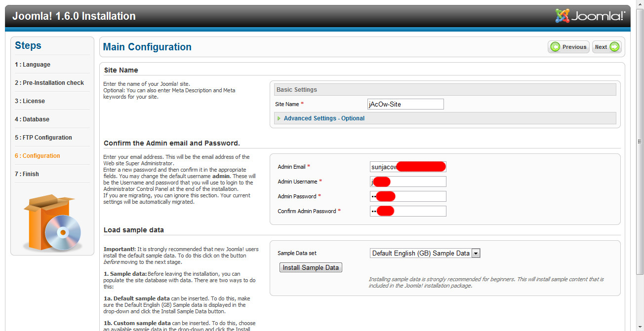This screenshot has width=644, height=331.
Task: Focus the Confirm Admin Password field
Action: [x=408, y=211]
